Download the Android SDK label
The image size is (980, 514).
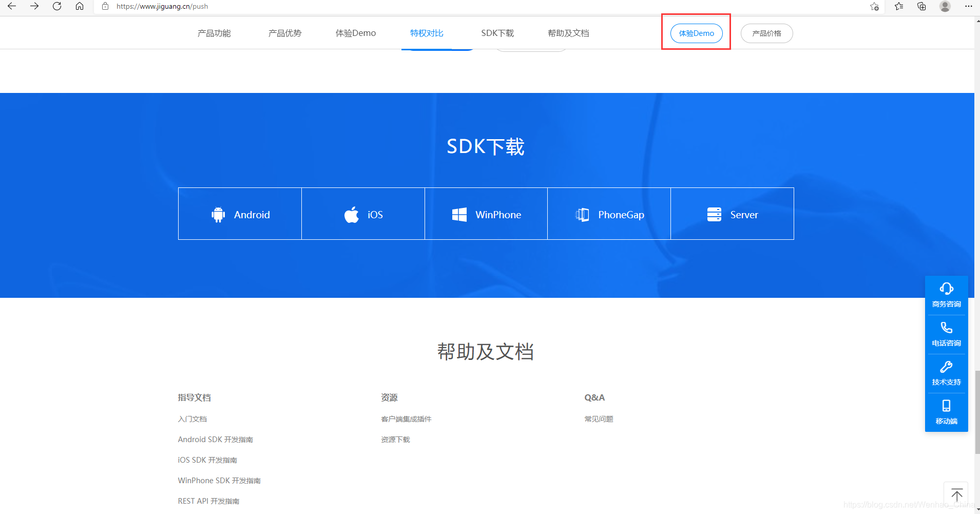tap(252, 215)
